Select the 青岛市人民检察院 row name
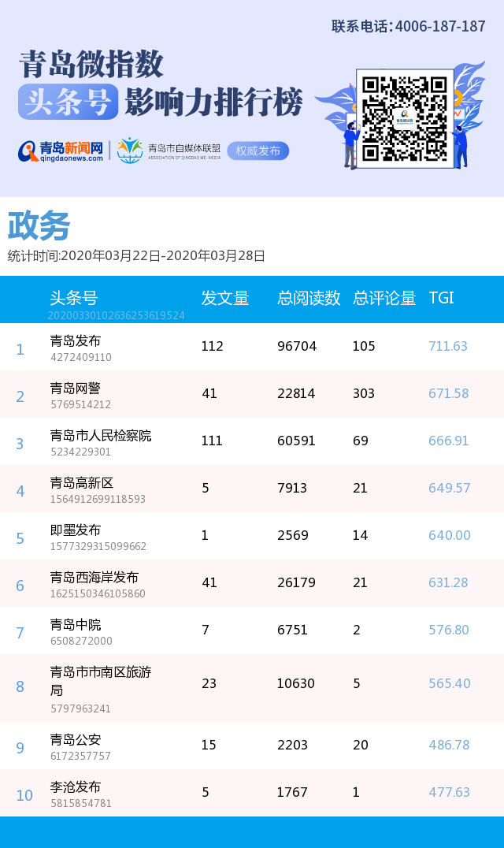The image size is (504, 848). [101, 436]
